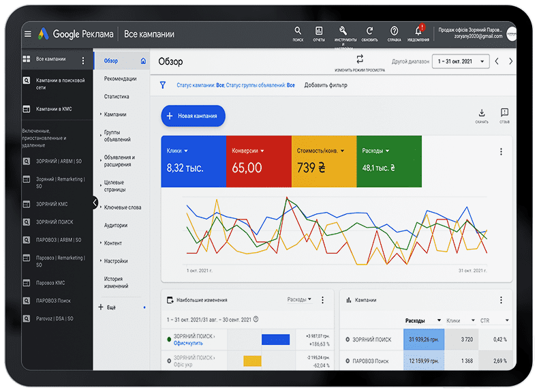Click the filter funnel icon
Screen dimensions: 539x392
(x=162, y=85)
